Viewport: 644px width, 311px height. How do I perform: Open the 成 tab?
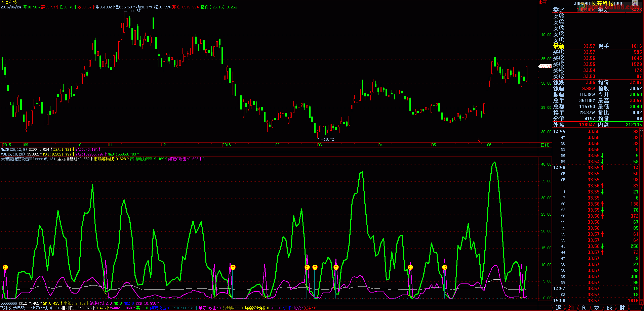(x=609, y=308)
